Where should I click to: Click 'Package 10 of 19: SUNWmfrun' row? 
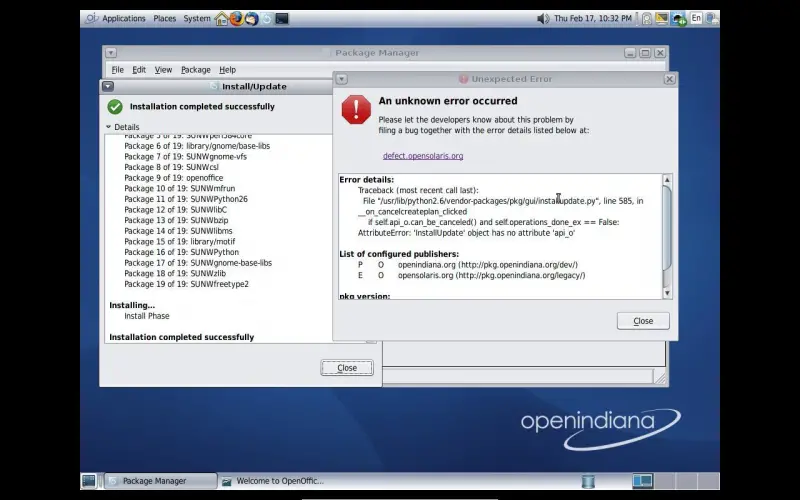click(180, 189)
